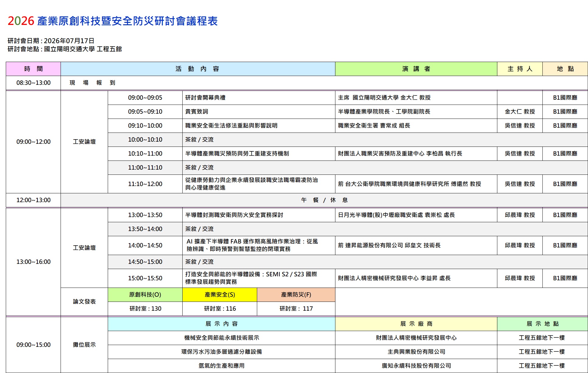Viewport: 588px width, 373px height.
Task: Click 研討室 : 130 room cell
Action: 145,309
